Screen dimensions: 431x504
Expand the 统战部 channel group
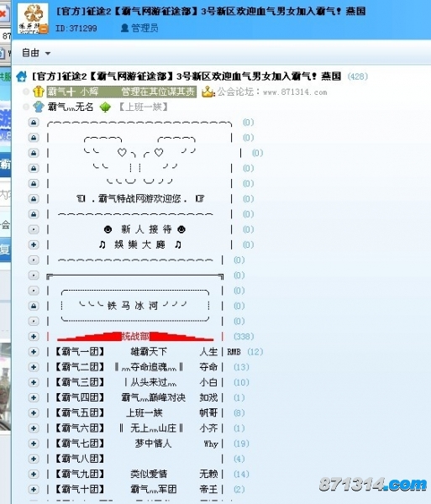click(x=34, y=336)
